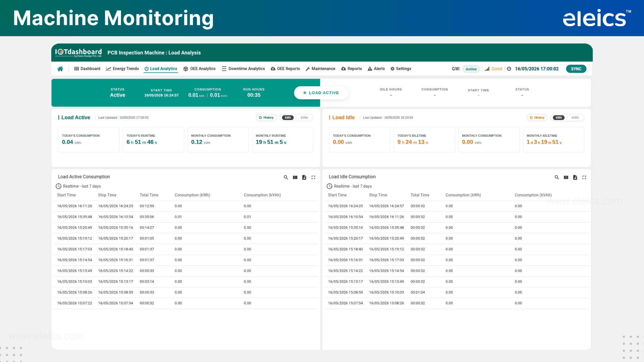Image resolution: width=644 pixels, height=362 pixels.
Task: Click Total Time header in Load Active table
Action: (149, 195)
